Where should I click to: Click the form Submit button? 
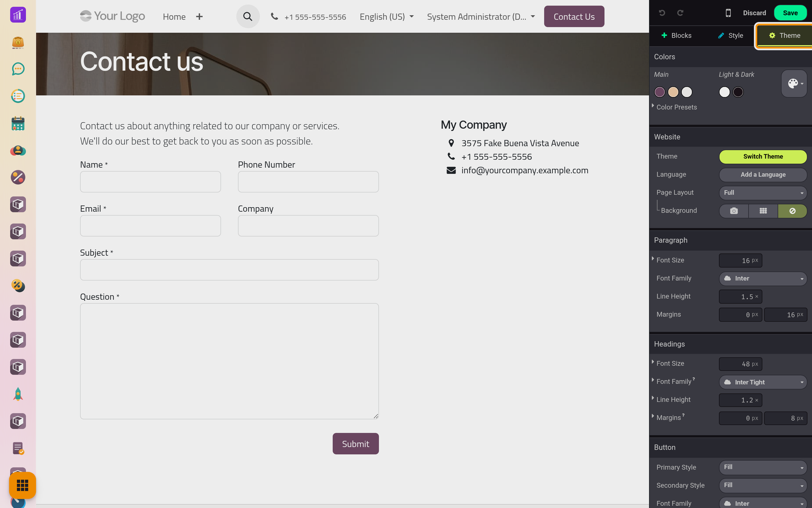(x=356, y=444)
